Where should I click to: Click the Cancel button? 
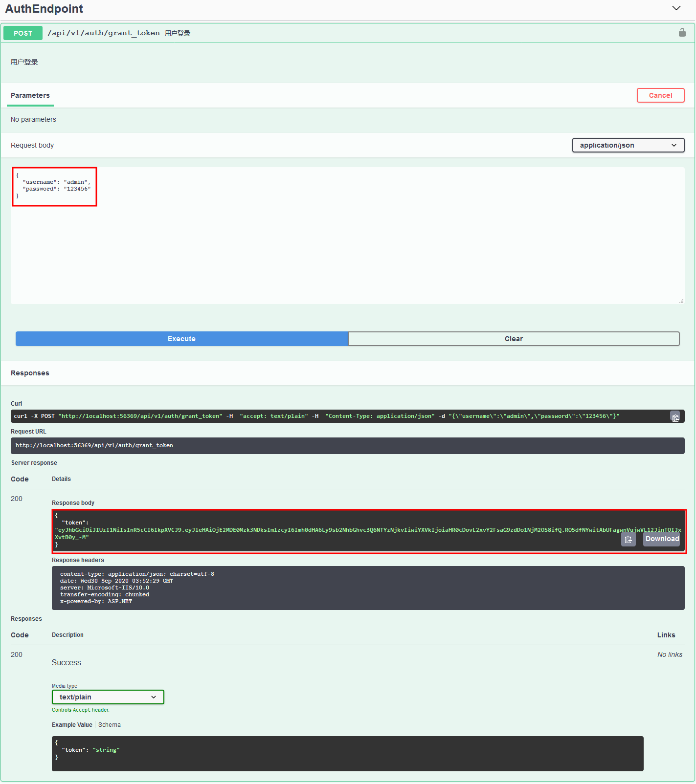pos(660,95)
